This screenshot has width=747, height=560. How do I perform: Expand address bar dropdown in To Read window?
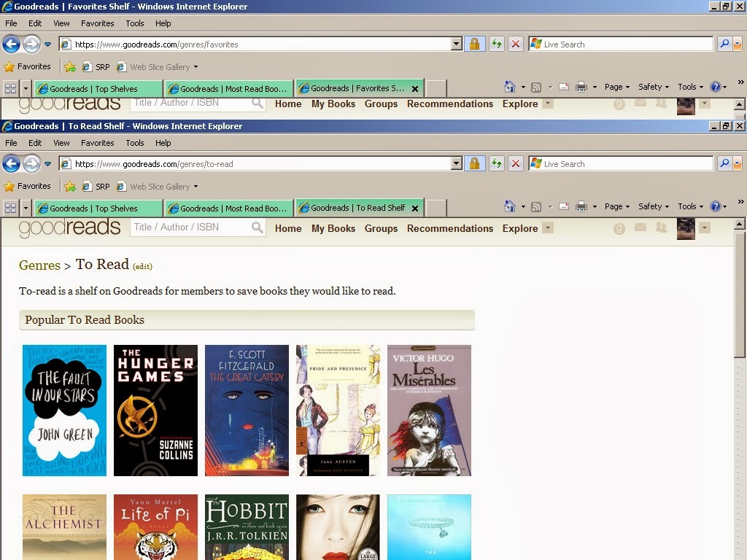coord(457,164)
